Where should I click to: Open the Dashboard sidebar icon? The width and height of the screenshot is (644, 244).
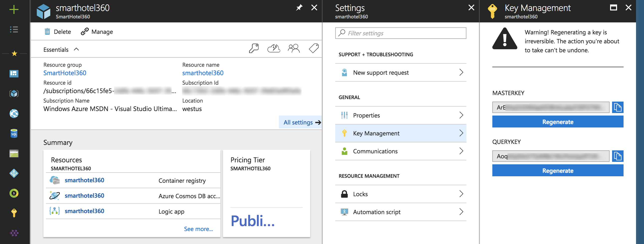(14, 74)
